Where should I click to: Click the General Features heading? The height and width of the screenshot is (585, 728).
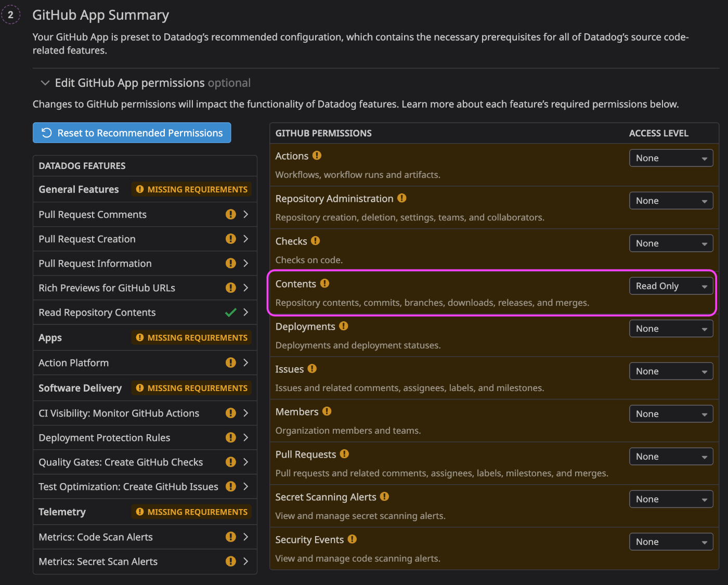(x=79, y=189)
